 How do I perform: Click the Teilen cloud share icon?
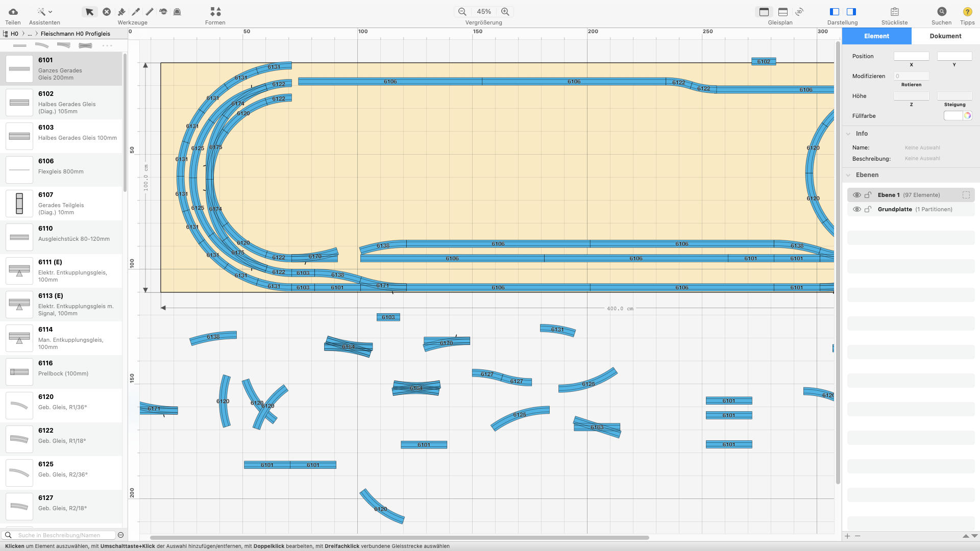pos(13,12)
